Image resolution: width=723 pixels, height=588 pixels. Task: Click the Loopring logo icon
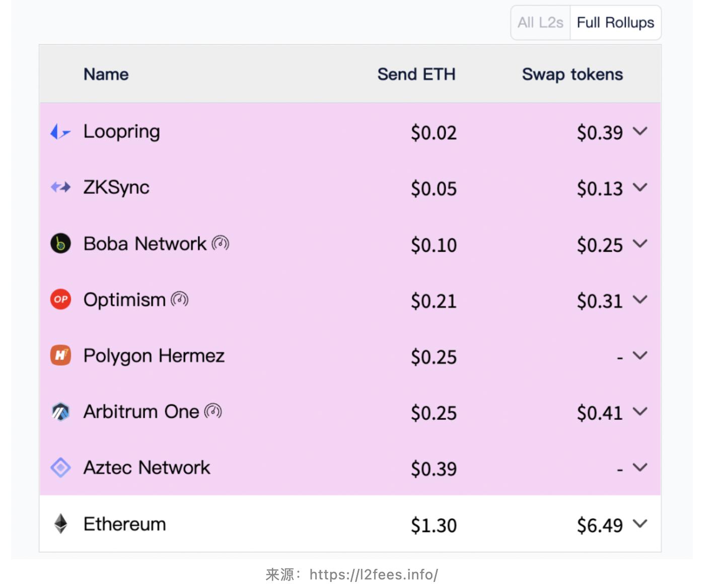60,132
